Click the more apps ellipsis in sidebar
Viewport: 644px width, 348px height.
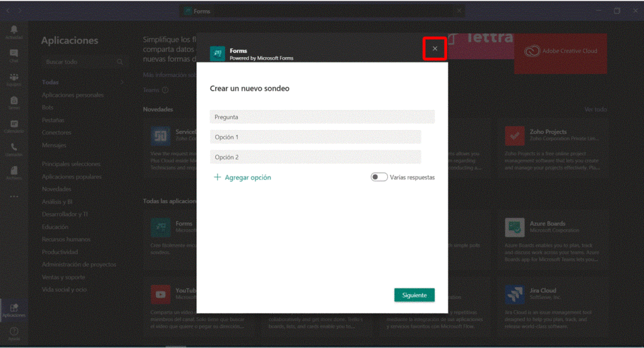point(14,196)
